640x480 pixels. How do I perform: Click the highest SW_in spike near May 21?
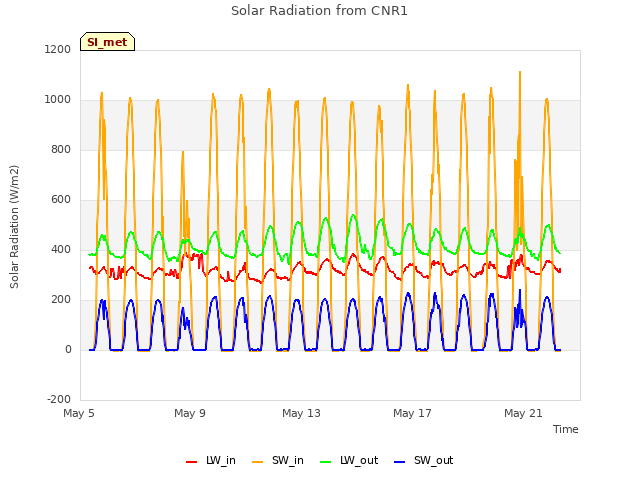coord(520,73)
